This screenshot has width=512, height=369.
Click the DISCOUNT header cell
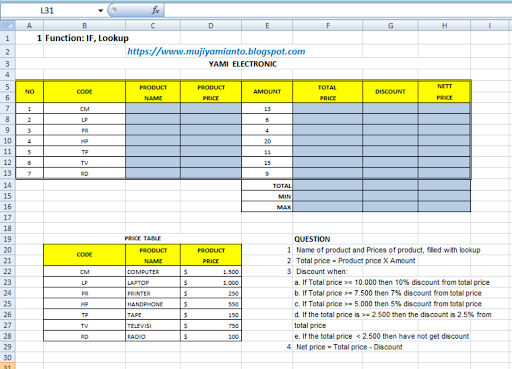390,92
